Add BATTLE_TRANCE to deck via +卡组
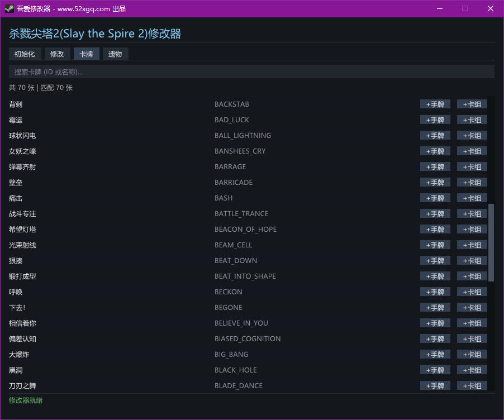 point(472,214)
